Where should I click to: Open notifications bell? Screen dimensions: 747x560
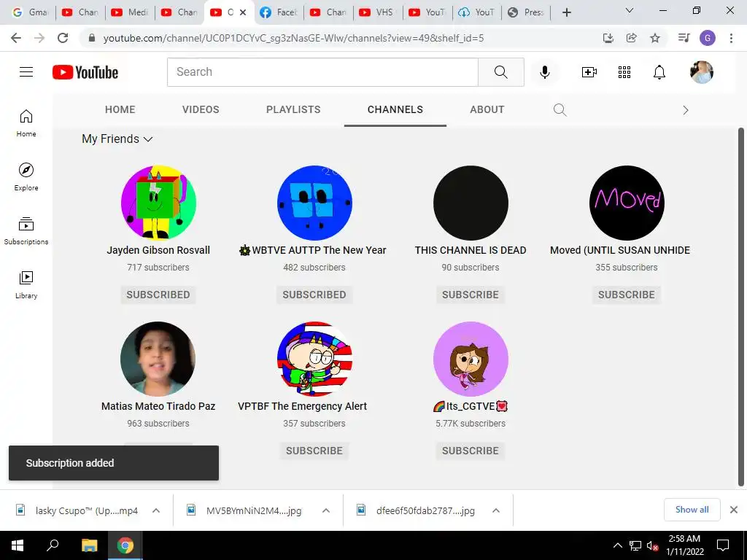(x=659, y=72)
